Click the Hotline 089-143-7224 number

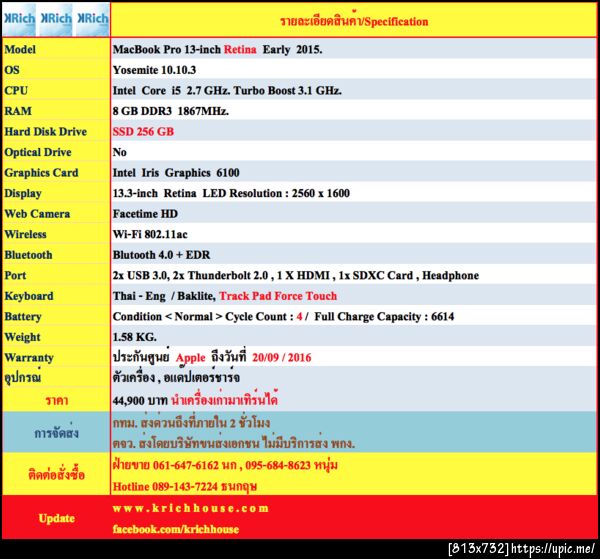pyautogui.click(x=165, y=487)
